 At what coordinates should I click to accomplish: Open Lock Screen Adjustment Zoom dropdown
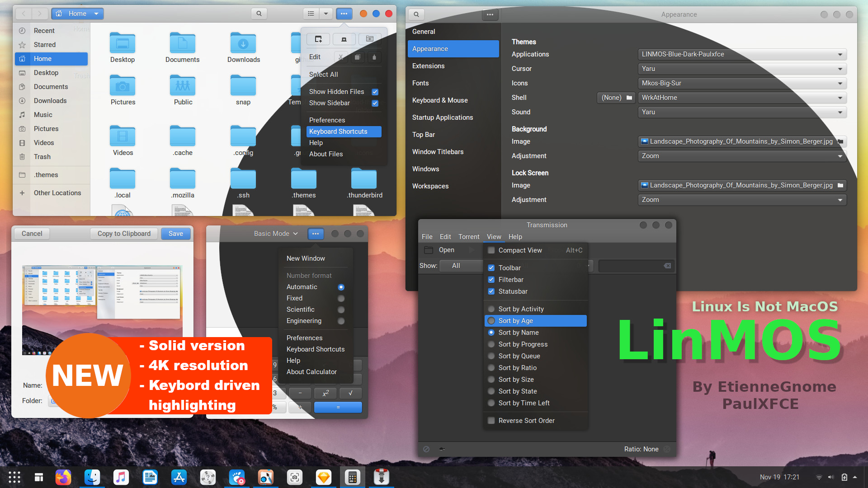coord(742,200)
